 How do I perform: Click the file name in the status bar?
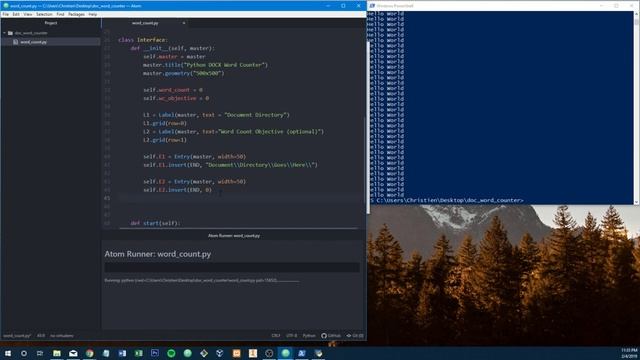tap(17, 336)
